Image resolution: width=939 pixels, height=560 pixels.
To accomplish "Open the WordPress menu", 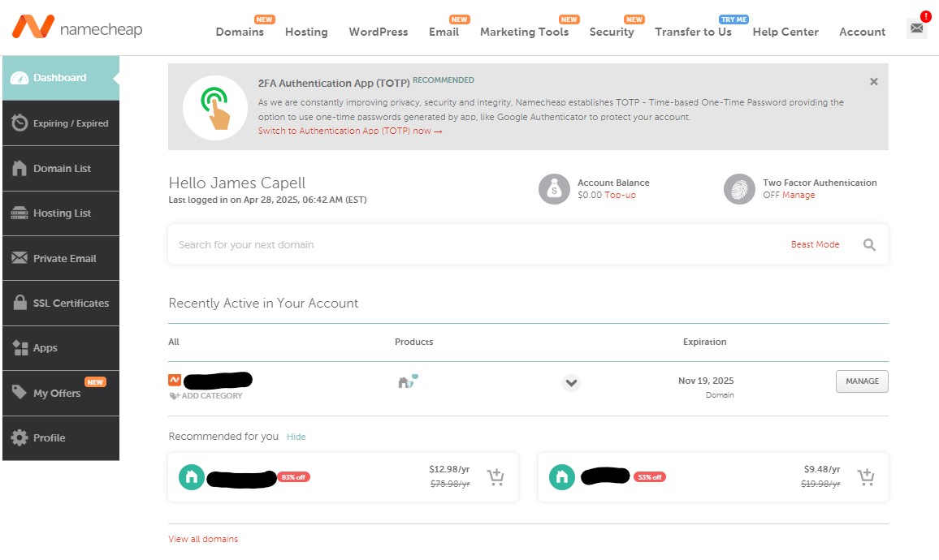I will pos(379,32).
